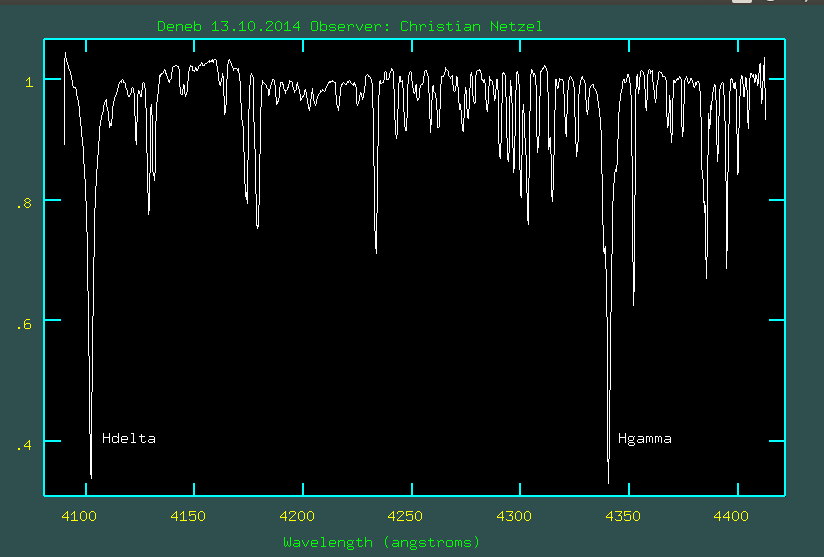Click the 4300 x-axis tick label
The width and height of the screenshot is (824, 557).
(514, 516)
